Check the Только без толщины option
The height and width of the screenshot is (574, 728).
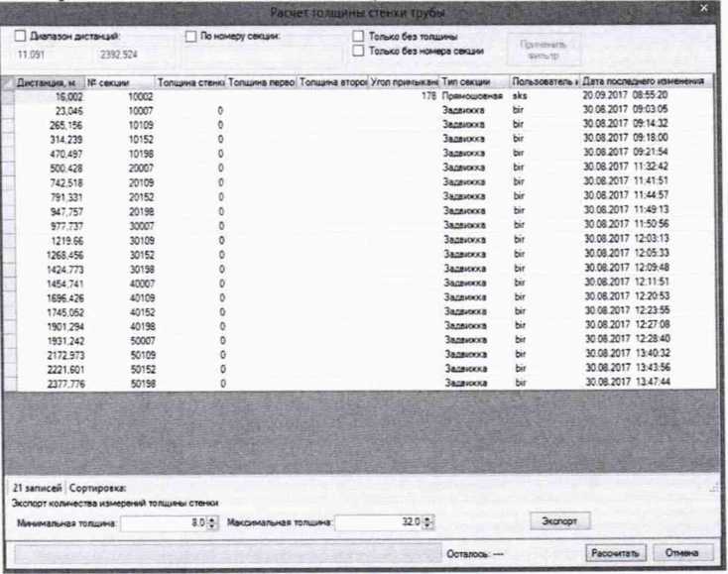(359, 36)
